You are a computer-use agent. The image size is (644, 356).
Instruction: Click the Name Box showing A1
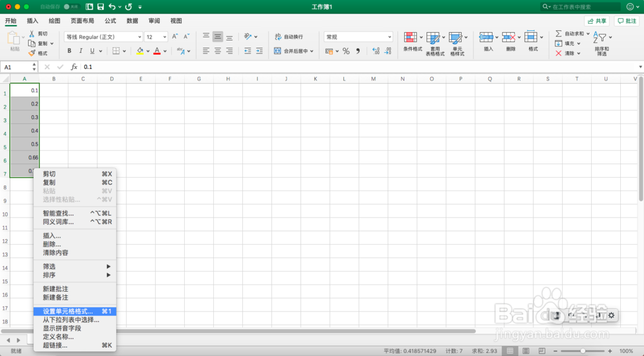(x=19, y=67)
